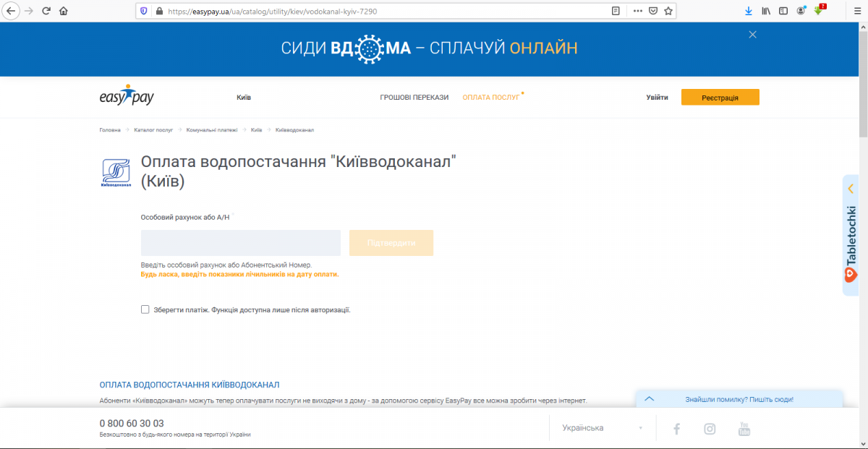
Task: Go to Головна breadcrumb
Action: [110, 129]
